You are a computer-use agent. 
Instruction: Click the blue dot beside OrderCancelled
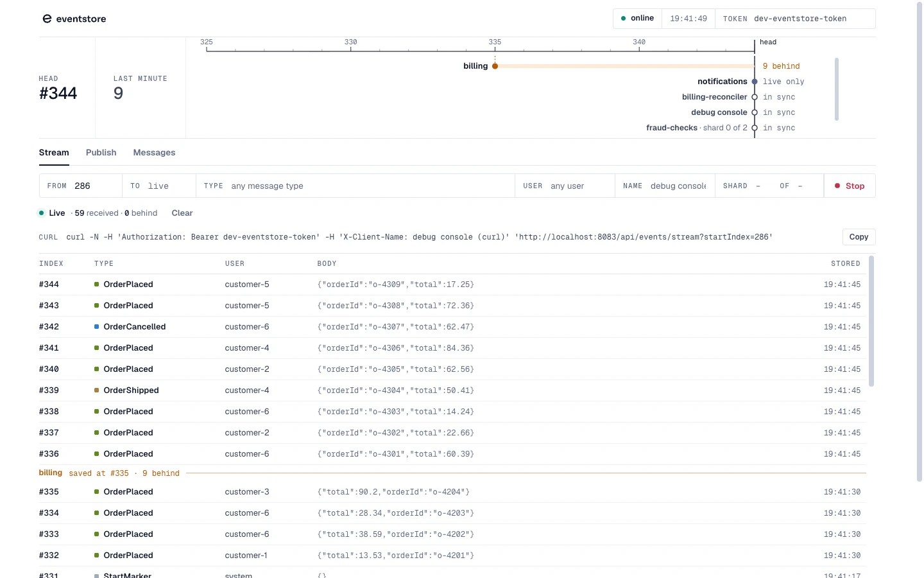(97, 327)
